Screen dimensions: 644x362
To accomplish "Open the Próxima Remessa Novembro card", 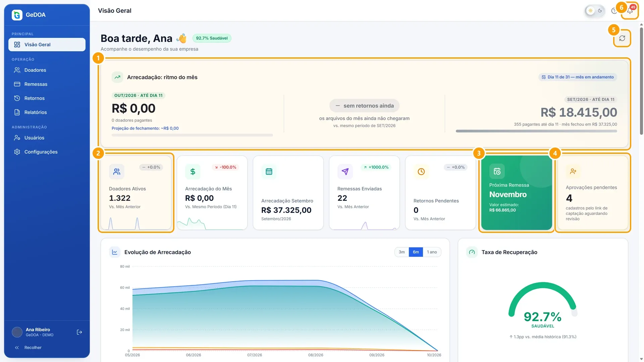I will click(517, 193).
